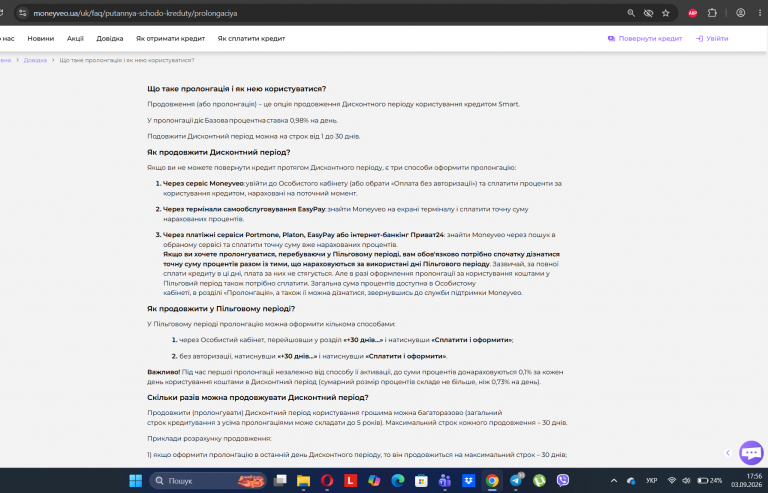Open Як отримати кредит page
Screen dimensions: 768x493
170,39
